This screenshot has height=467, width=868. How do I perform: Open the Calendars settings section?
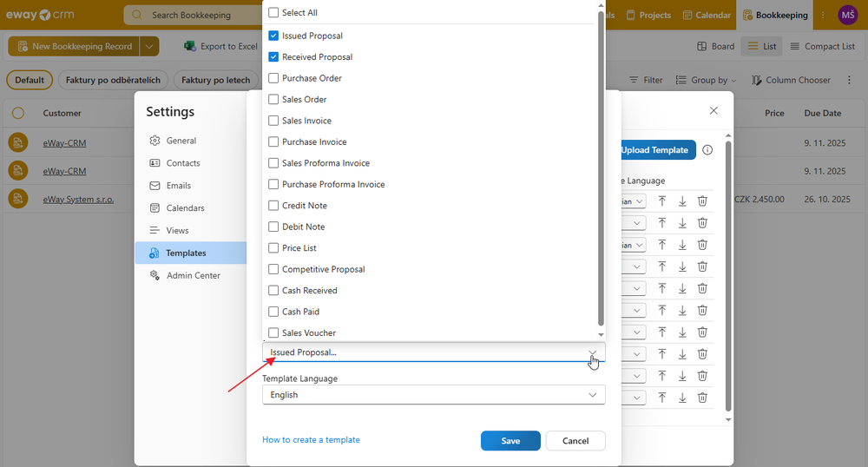tap(185, 208)
